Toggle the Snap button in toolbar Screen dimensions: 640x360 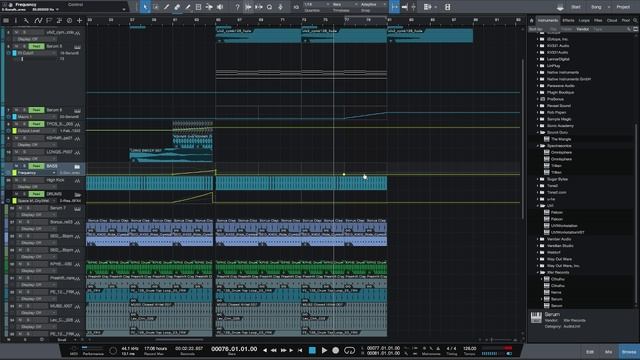(395, 7)
